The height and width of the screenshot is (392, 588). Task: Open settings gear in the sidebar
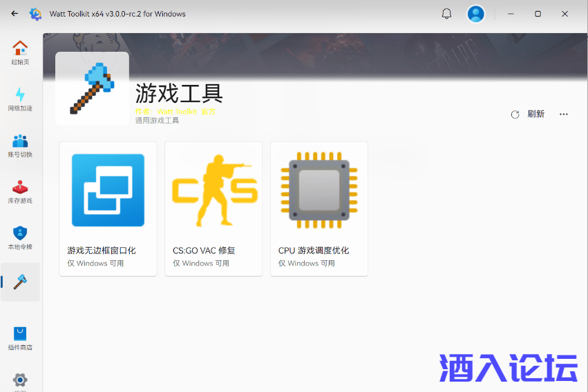(20, 380)
